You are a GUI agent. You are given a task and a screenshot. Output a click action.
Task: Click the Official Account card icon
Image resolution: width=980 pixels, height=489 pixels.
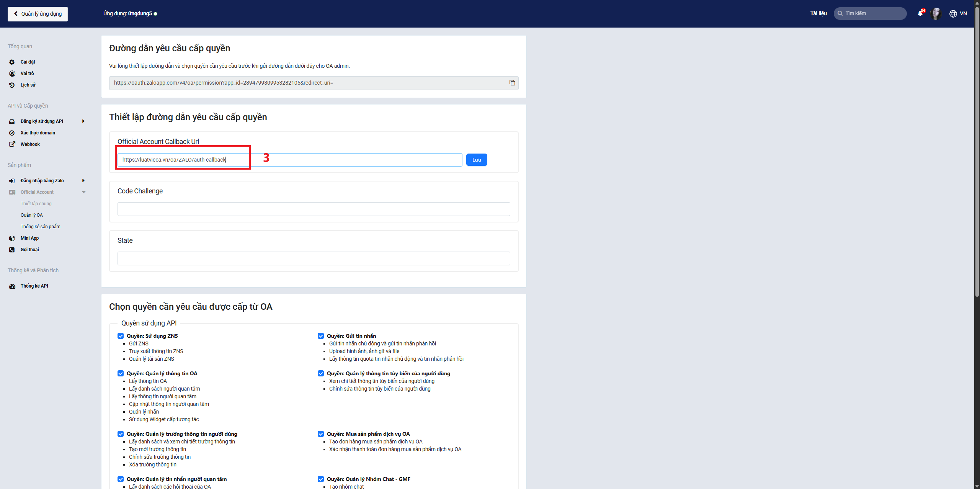[12, 192]
